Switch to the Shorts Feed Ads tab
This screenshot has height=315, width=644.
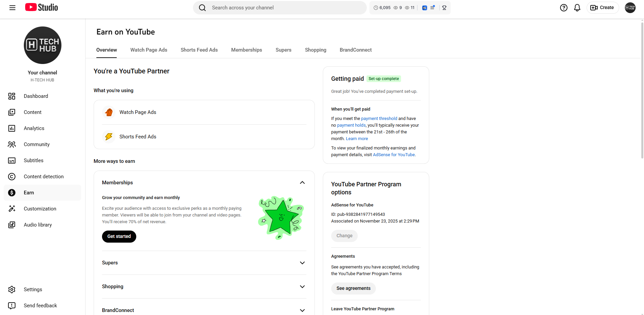pos(199,50)
